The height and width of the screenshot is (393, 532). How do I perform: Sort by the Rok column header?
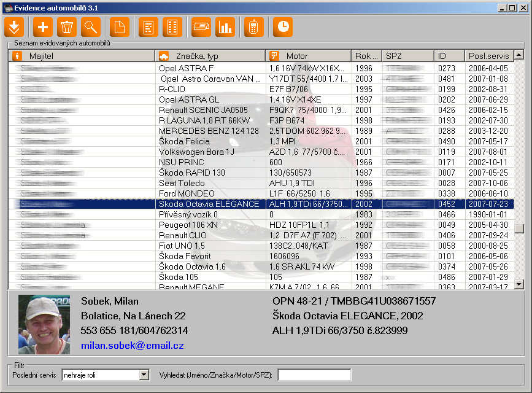[367, 56]
